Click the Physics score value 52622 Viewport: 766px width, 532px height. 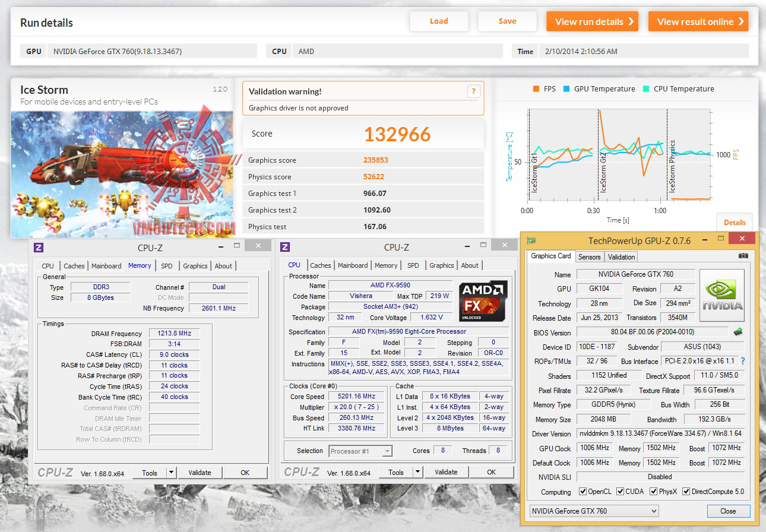[x=374, y=176]
